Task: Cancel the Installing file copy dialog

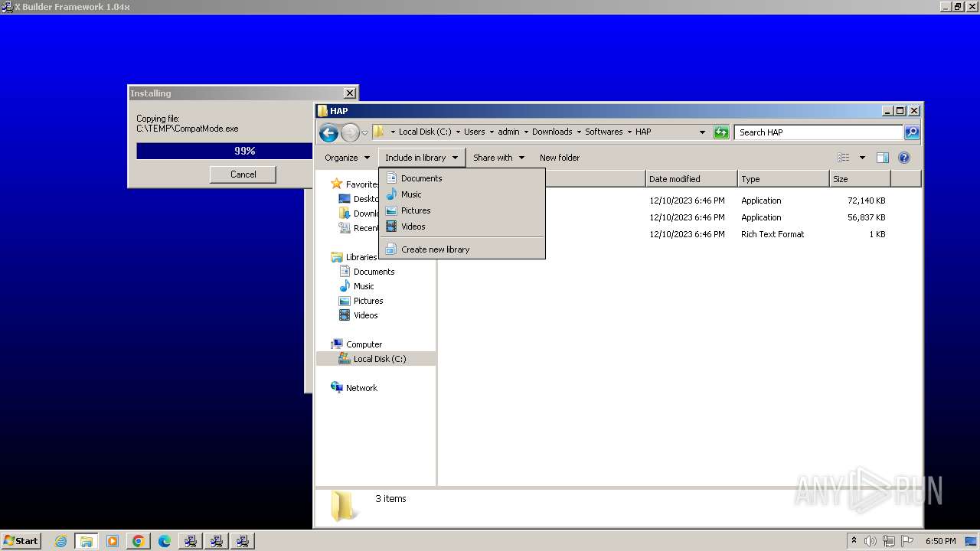Action: 243,174
